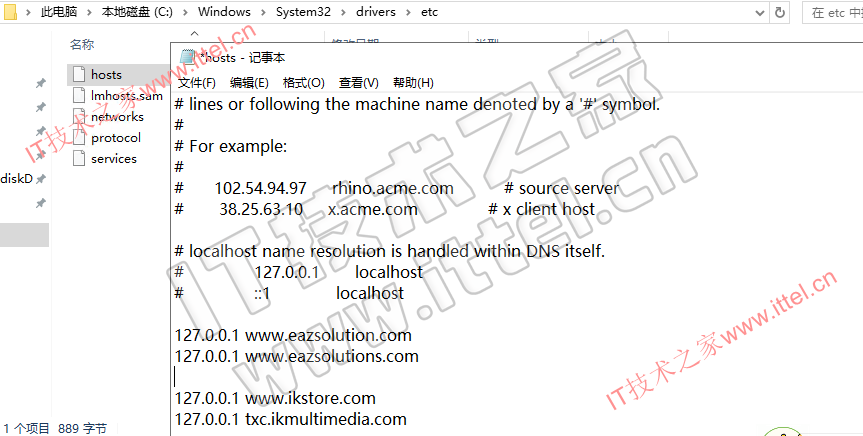
Task: Click the services file icon
Action: [x=79, y=158]
